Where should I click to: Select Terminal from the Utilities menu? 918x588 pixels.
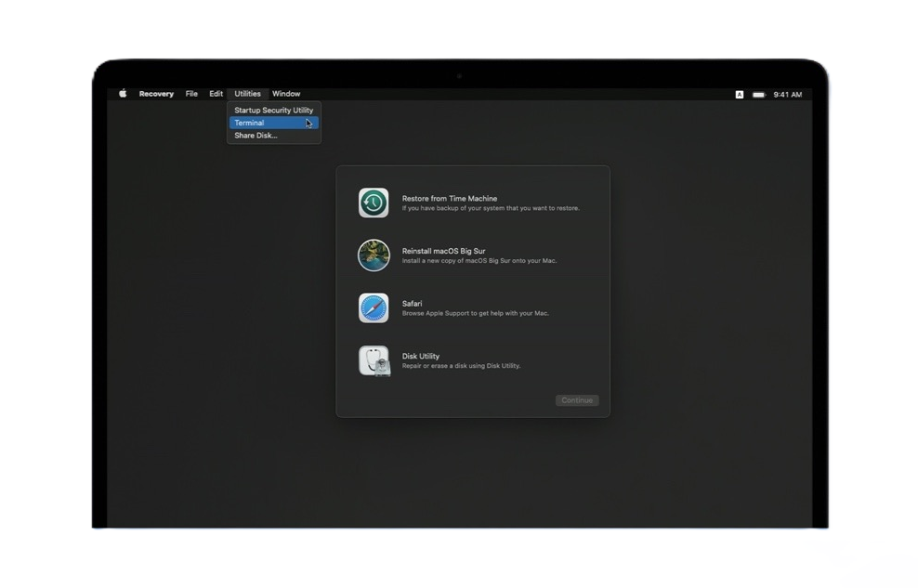274,123
